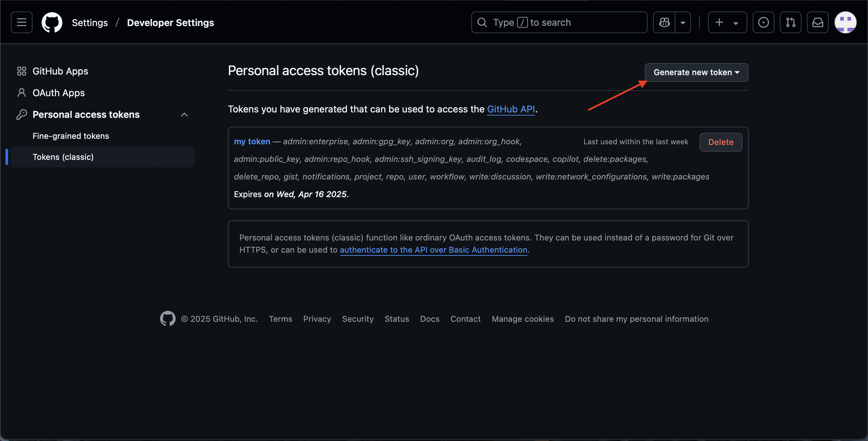Click the key icon for Personal access tokens
Image resolution: width=868 pixels, height=441 pixels.
tap(22, 114)
